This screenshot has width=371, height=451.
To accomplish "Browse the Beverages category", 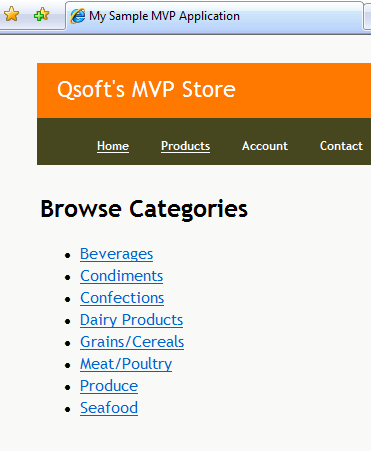I will click(x=117, y=254).
